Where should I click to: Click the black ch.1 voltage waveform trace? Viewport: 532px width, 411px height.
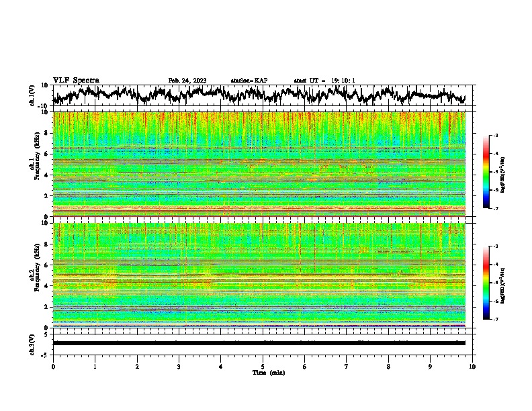(259, 95)
